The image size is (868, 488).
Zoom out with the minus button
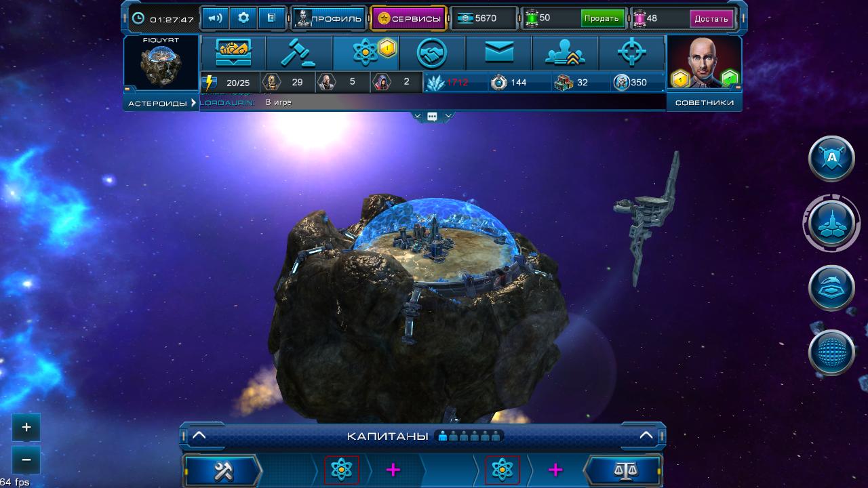pyautogui.click(x=26, y=460)
